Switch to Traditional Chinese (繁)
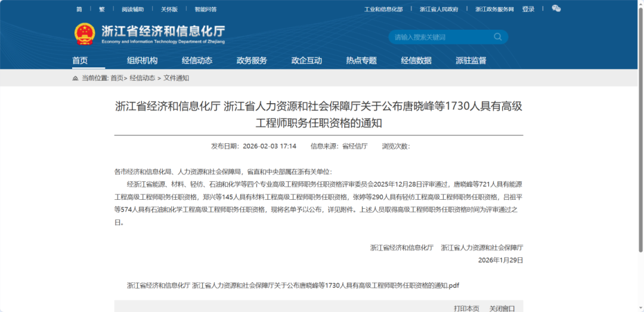 pyautogui.click(x=101, y=10)
